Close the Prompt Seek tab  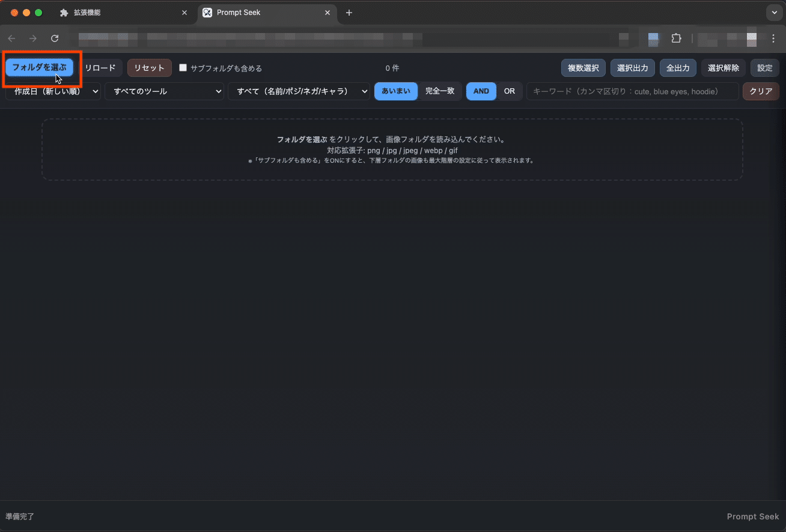[327, 13]
